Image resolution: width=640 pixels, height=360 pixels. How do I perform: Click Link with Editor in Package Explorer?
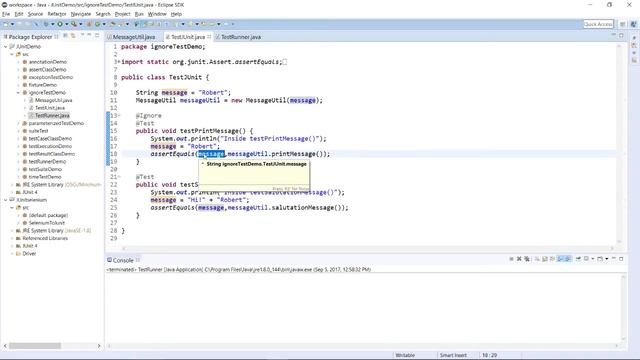point(73,36)
